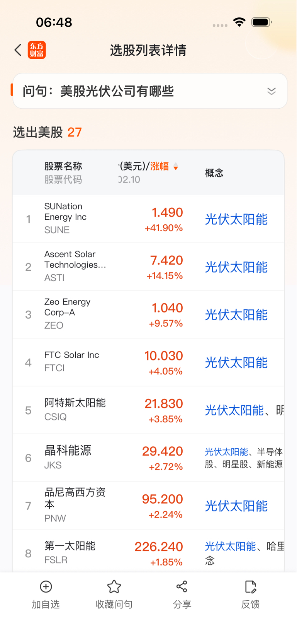Tap the 收藏问句 star icon
297x644 pixels.
[x=114, y=587]
